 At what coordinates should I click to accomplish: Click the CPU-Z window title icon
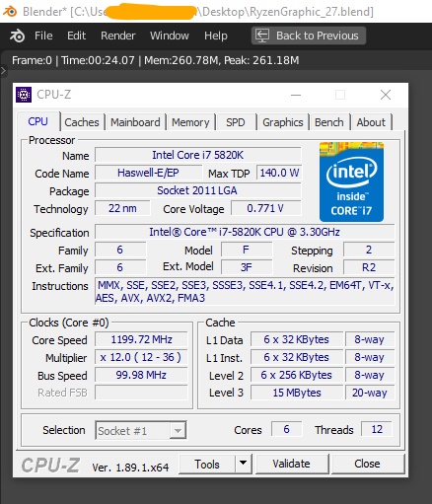pyautogui.click(x=24, y=95)
